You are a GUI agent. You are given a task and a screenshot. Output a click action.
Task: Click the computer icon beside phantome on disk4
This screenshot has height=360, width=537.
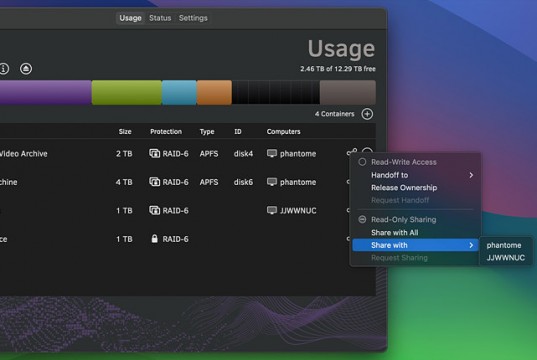[272, 153]
